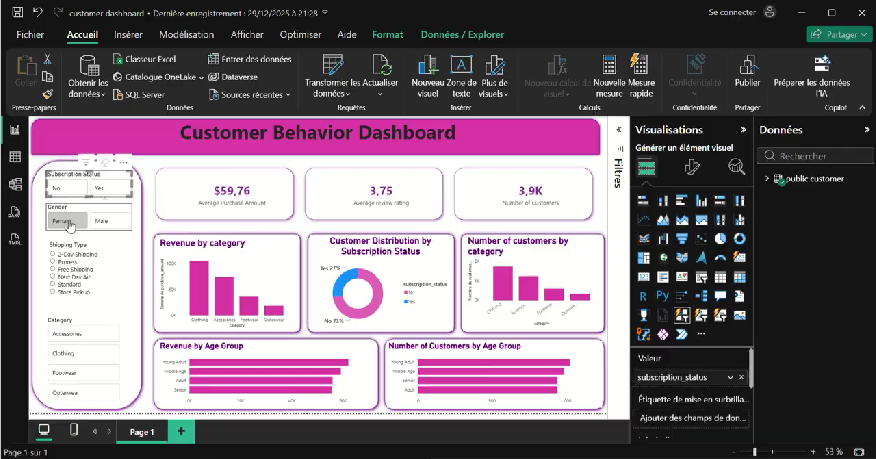Add a new page with plus button
This screenshot has width=876, height=459.
click(181, 431)
